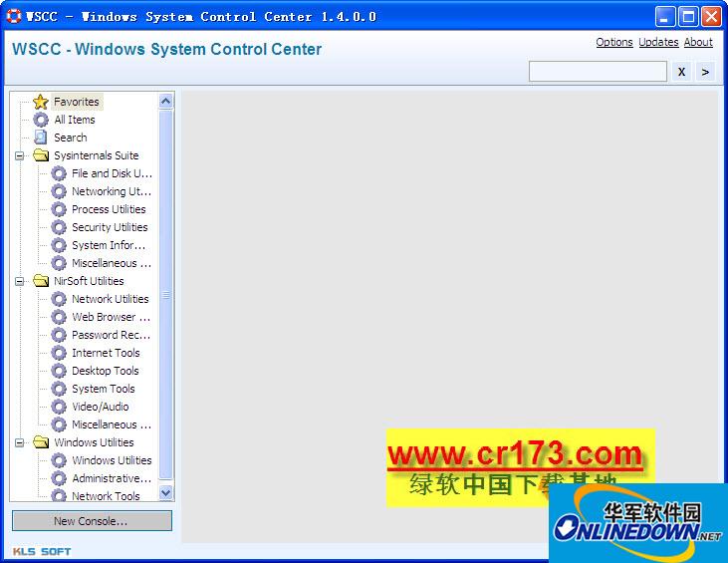Run search with the > button
728x563 pixels.
coord(705,72)
